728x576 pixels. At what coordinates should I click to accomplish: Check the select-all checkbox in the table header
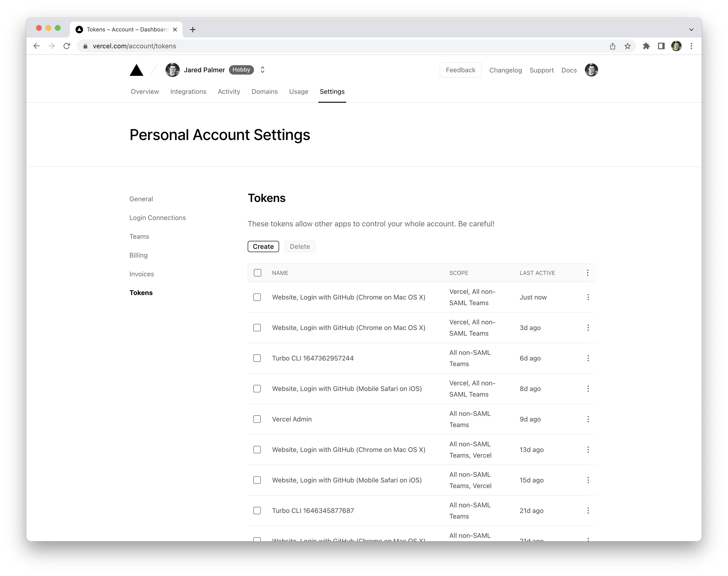257,273
